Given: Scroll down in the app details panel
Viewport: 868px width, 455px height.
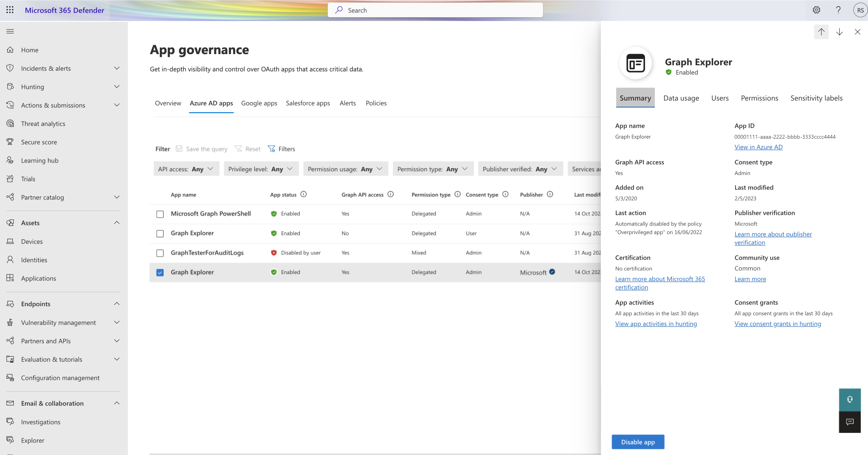Looking at the screenshot, I should click(839, 32).
